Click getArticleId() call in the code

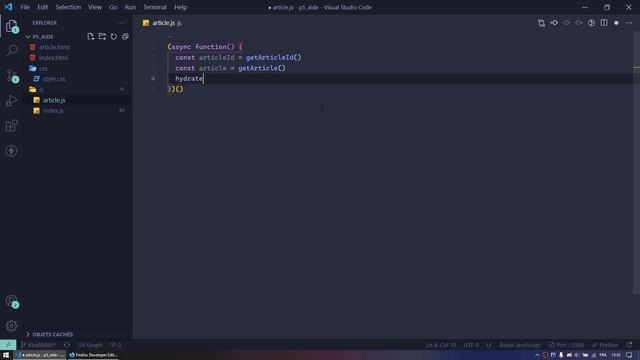tap(273, 57)
